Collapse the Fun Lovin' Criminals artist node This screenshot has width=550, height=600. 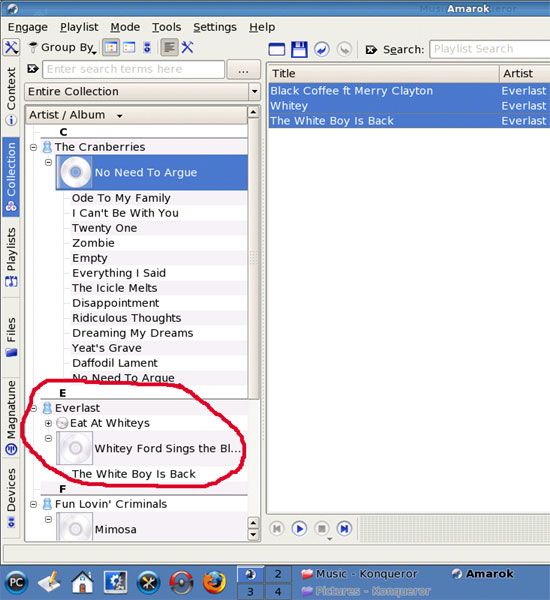pos(33,505)
